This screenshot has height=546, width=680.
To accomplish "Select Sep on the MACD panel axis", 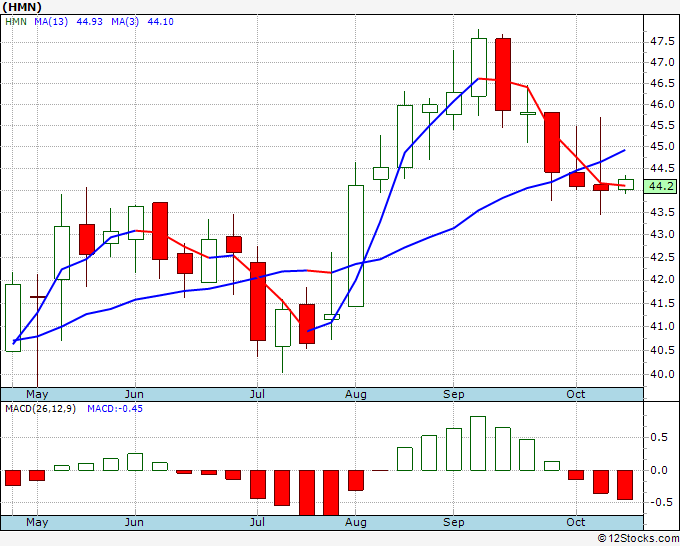I will (x=454, y=522).
